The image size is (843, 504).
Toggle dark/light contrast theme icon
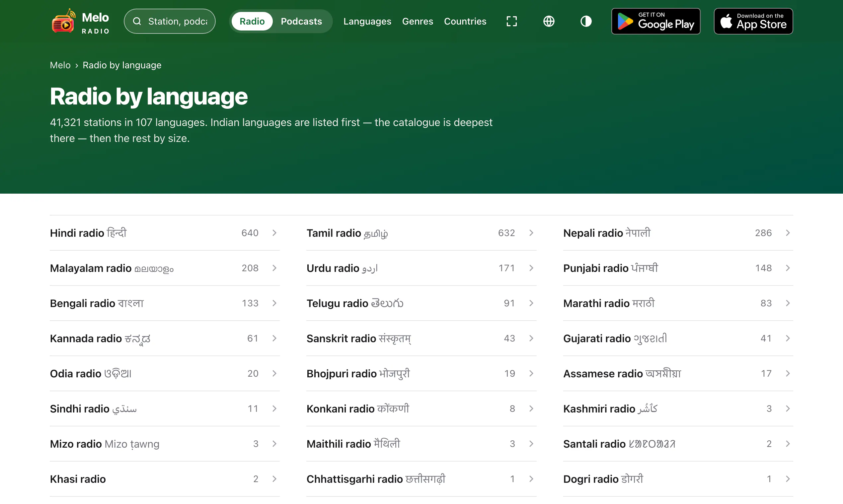pos(586,22)
